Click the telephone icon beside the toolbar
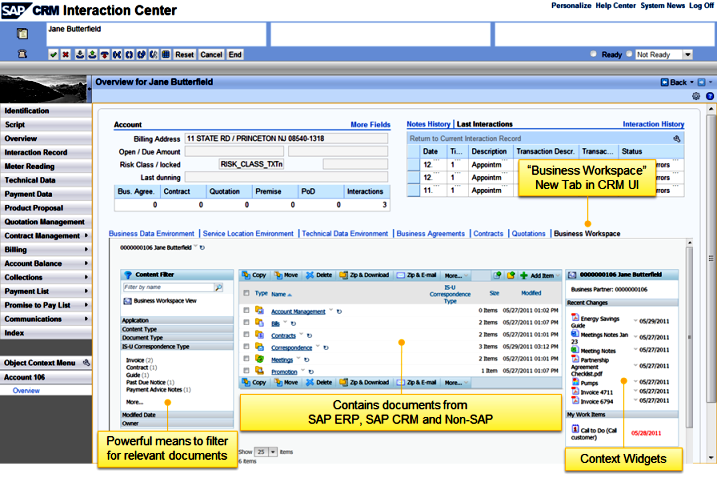 (x=22, y=54)
